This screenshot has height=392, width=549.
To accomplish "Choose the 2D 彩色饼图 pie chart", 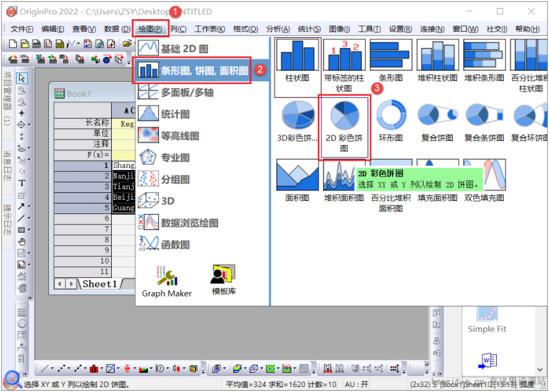I will [344, 127].
